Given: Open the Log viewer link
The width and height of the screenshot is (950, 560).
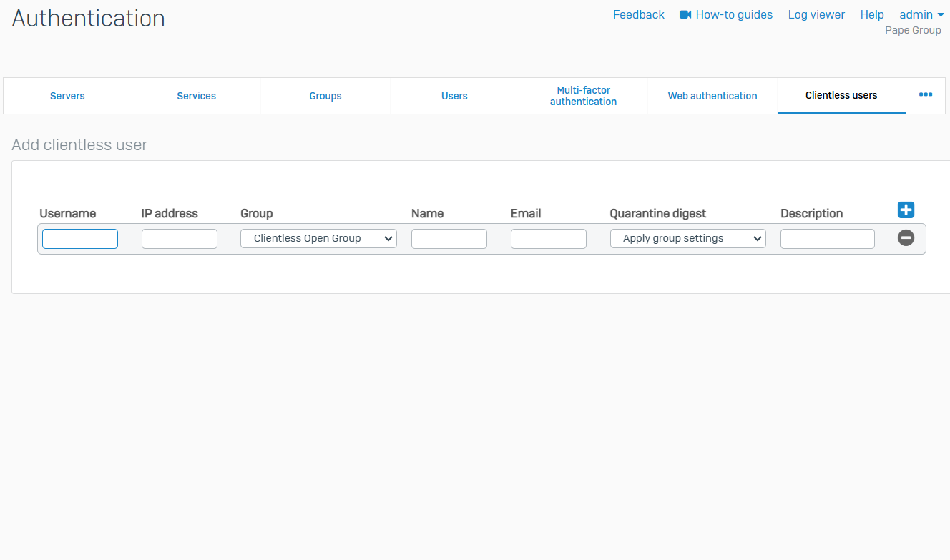Looking at the screenshot, I should tap(816, 15).
